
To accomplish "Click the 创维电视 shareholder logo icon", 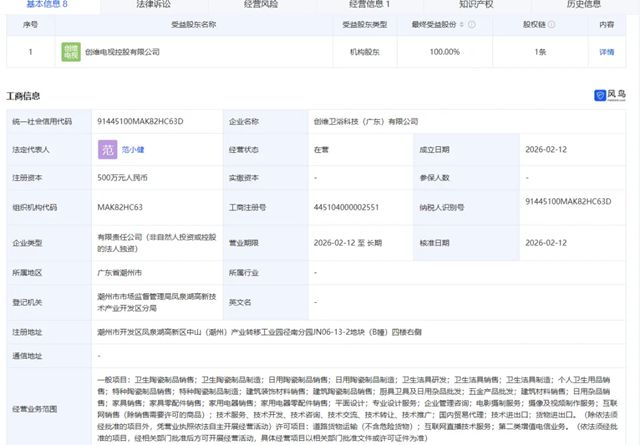I will 71,52.
